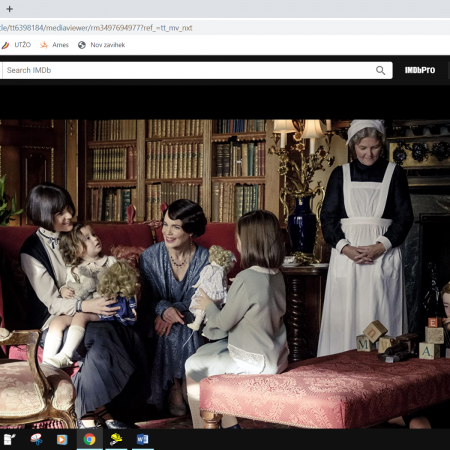450x450 pixels.
Task: Open the Nov zavihek bookmark
Action: [x=101, y=45]
